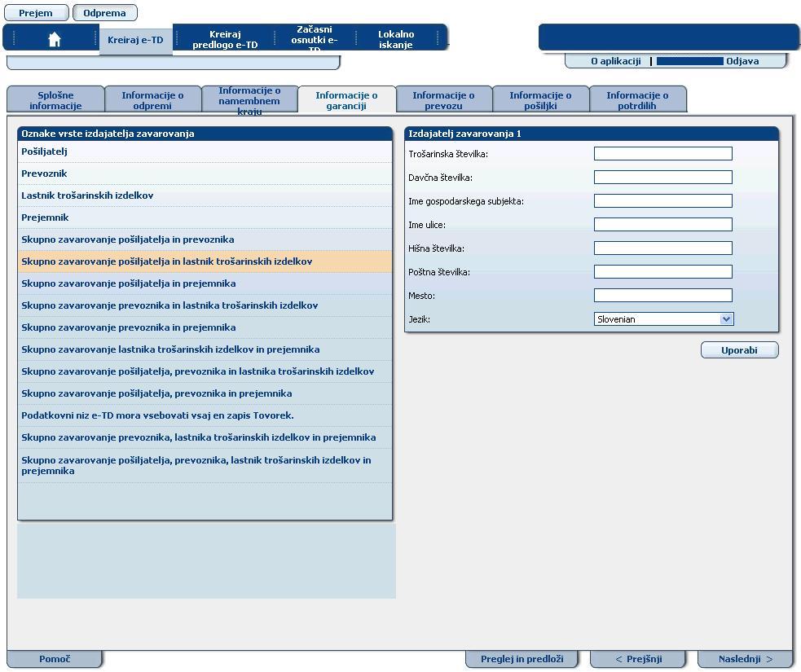Select Skupno zavarovanje lastnika trošarinskih izdelkov in prejemnika
Viewport: 801px width, 672px height.
(205, 349)
